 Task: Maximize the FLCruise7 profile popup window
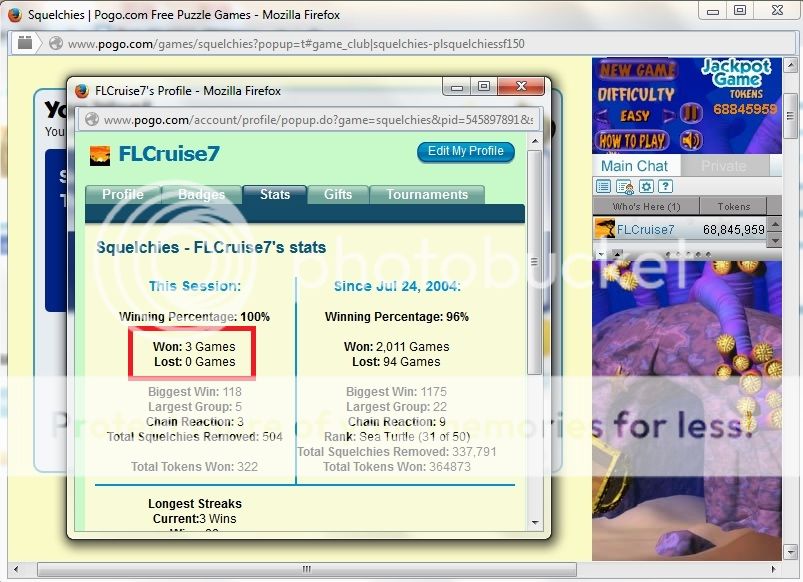[484, 87]
